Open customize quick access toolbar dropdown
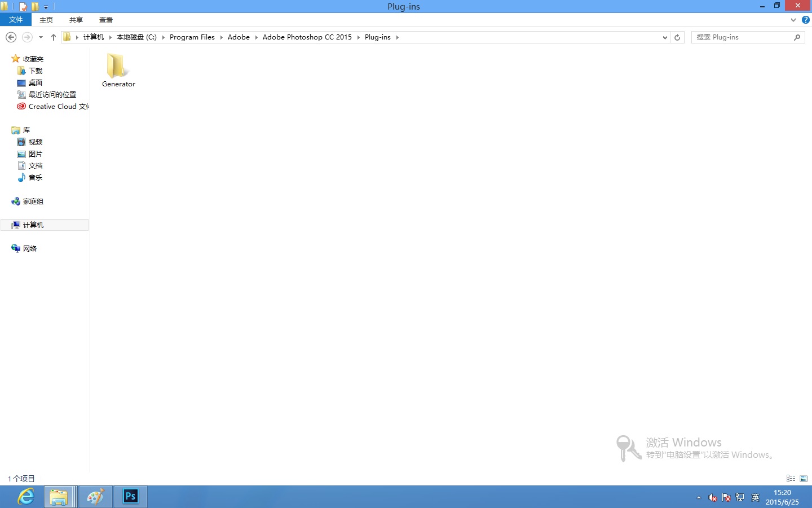This screenshot has height=508, width=812. (46, 7)
